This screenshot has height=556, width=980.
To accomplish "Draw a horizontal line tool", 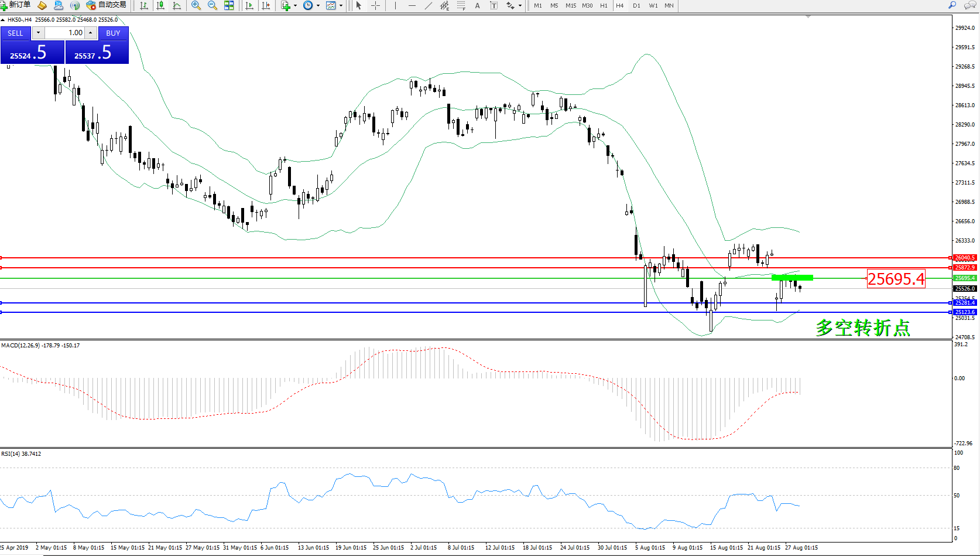I will [412, 5].
